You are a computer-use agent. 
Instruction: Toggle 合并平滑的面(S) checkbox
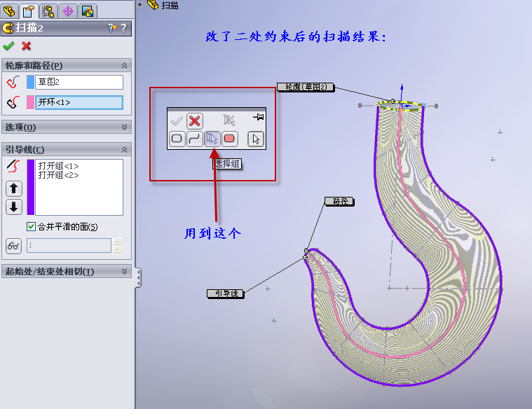pyautogui.click(x=31, y=226)
